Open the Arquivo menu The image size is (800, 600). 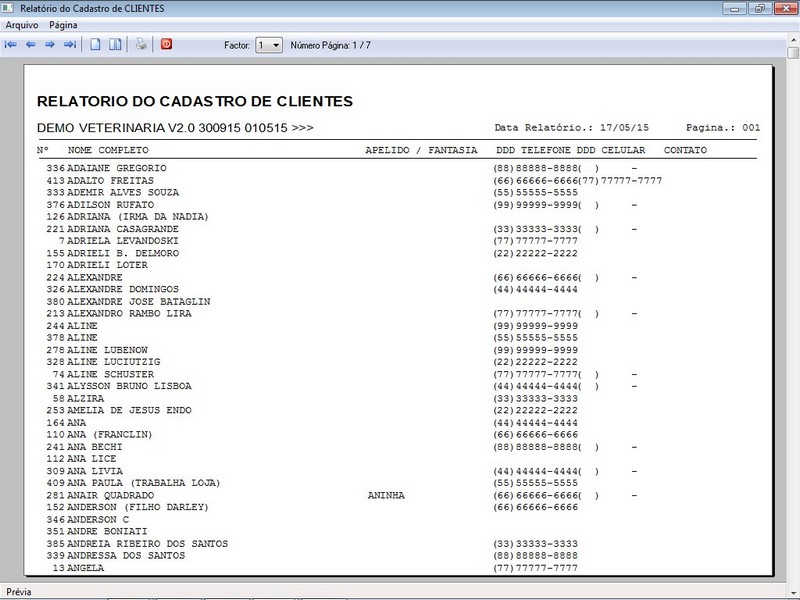[x=22, y=24]
